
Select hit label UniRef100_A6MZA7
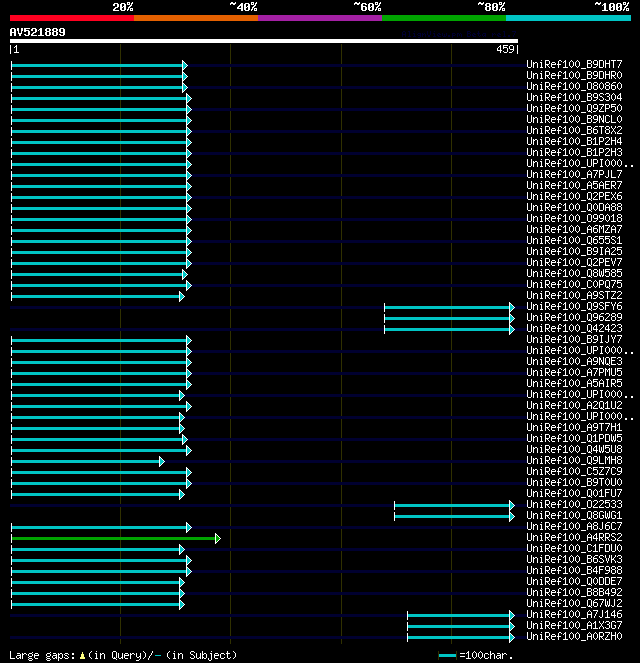pyautogui.click(x=574, y=229)
